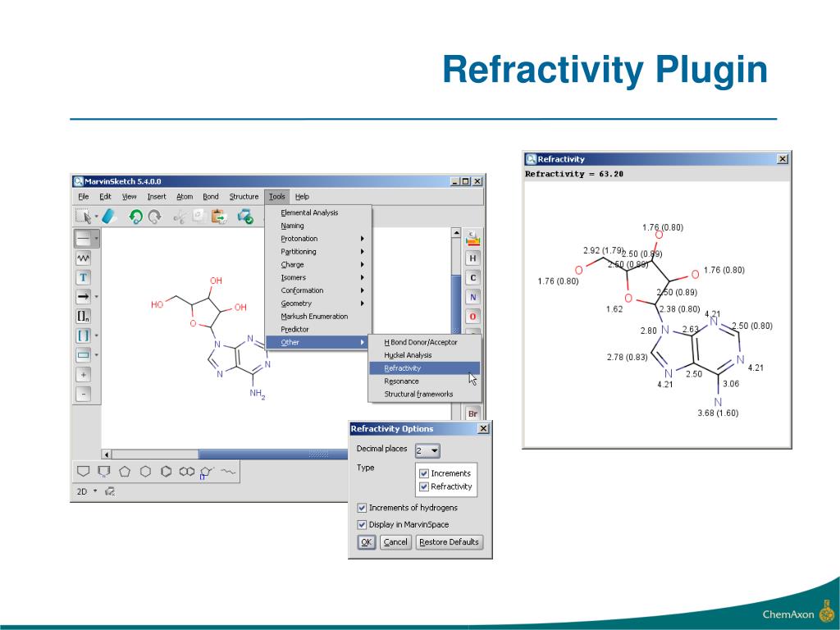Select Hydrogen (H) atom button
The height and width of the screenshot is (630, 840).
[x=472, y=258]
